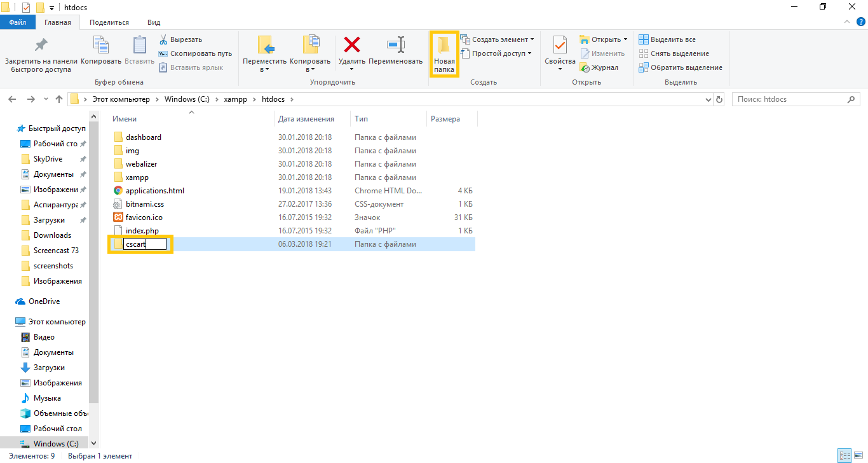Screen dimensions: 868x463
Task: Switch to the View ribbon tab
Action: click(154, 22)
